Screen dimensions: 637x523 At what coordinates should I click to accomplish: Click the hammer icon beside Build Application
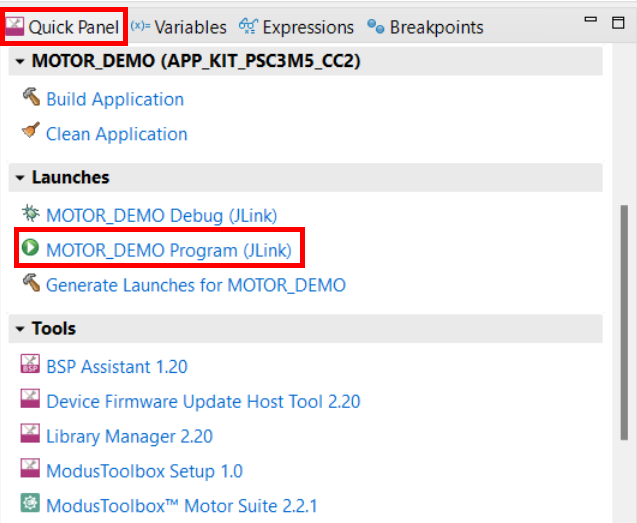(x=31, y=97)
